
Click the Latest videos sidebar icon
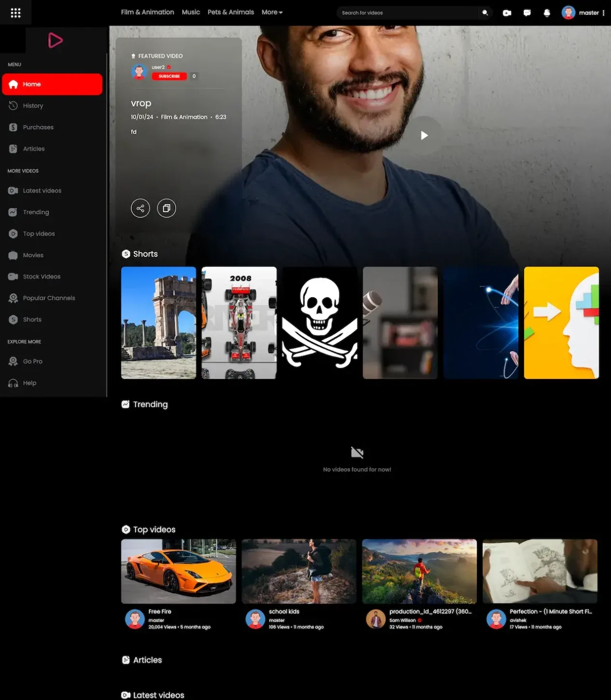pyautogui.click(x=13, y=191)
